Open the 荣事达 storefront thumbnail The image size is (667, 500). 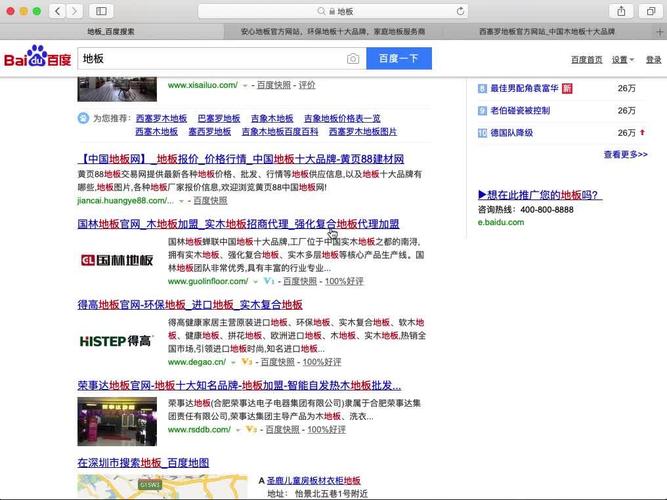117,421
